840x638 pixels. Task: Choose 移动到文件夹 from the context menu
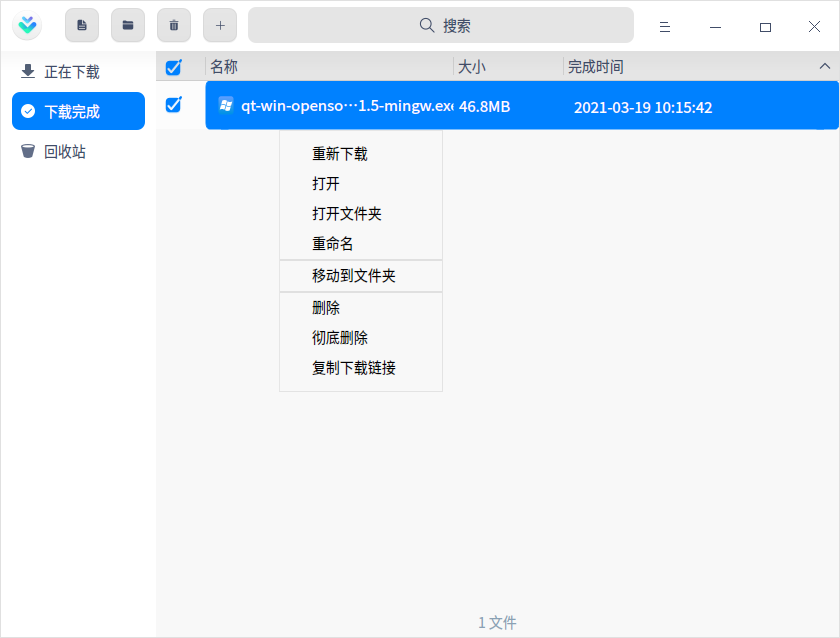pos(361,276)
